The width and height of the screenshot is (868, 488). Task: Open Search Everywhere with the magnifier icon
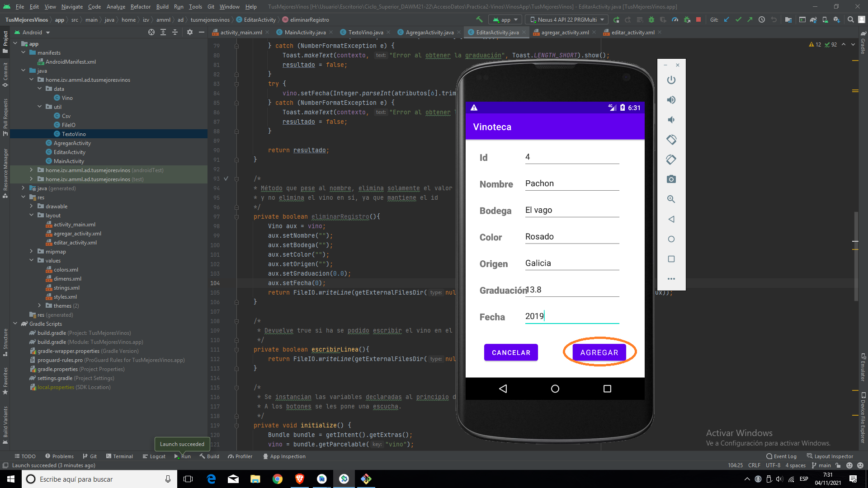[x=850, y=19]
